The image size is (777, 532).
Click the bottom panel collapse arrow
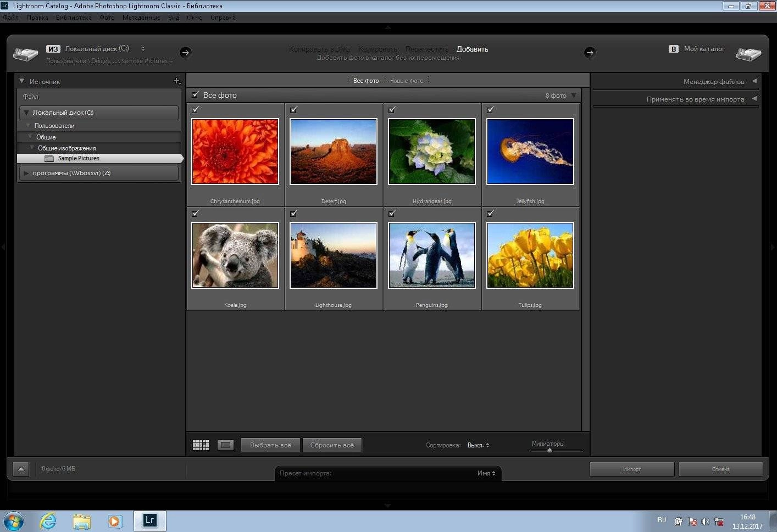(388, 505)
